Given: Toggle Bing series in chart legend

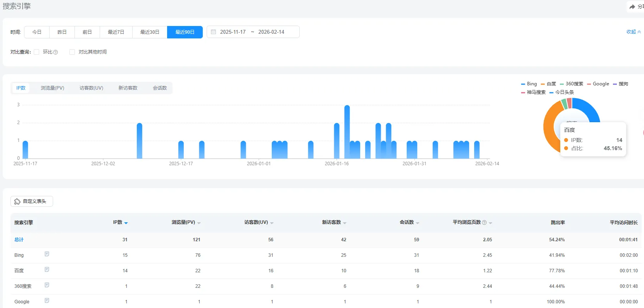Looking at the screenshot, I should click(x=529, y=84).
